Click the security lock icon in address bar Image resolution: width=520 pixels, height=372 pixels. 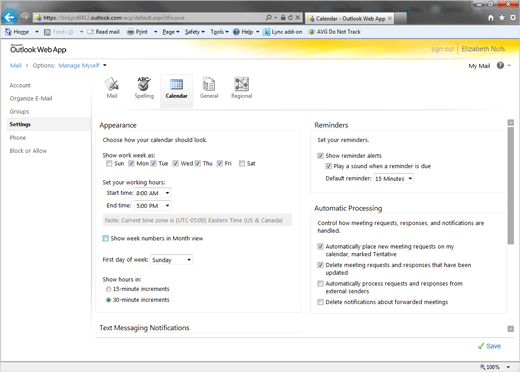pyautogui.click(x=283, y=17)
